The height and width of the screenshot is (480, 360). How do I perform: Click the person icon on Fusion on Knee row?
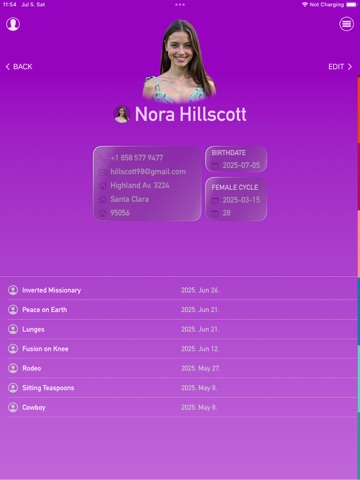(13, 349)
